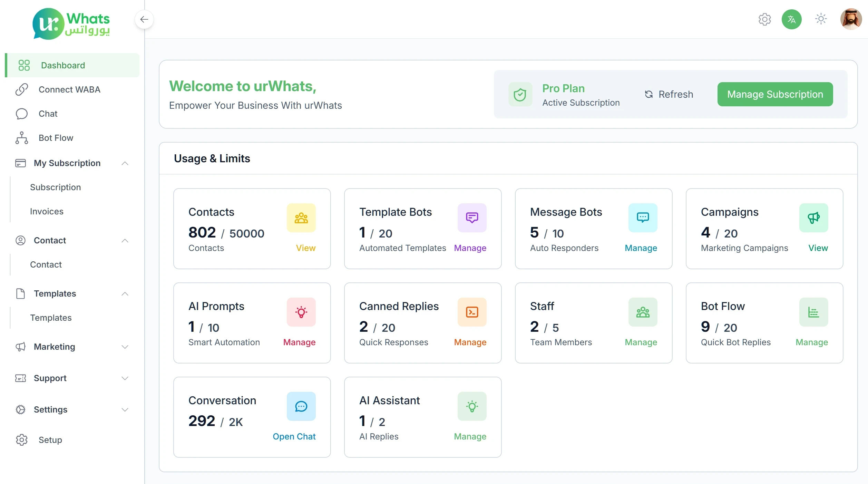Expand the Marketing sidebar section
The image size is (868, 484).
coord(125,347)
